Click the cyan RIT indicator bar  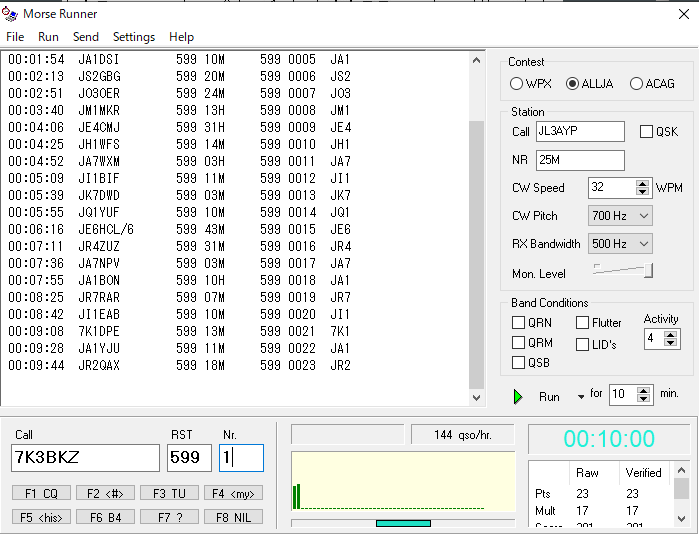pos(403,523)
